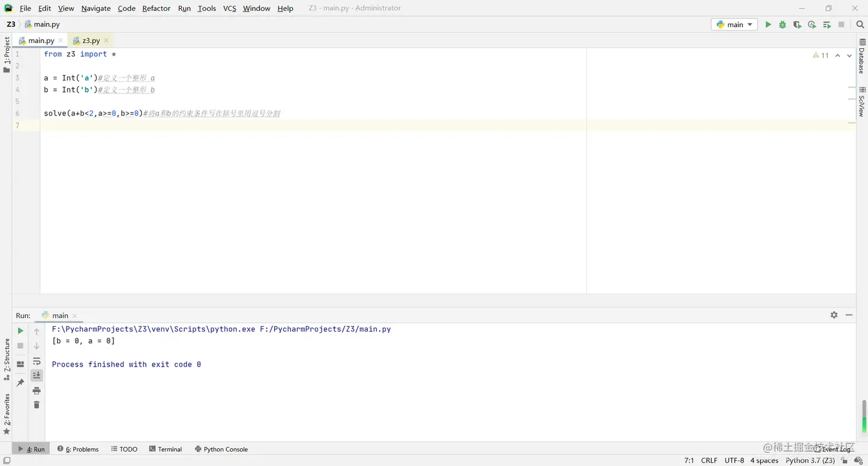Open the Python Console tab

point(221,449)
